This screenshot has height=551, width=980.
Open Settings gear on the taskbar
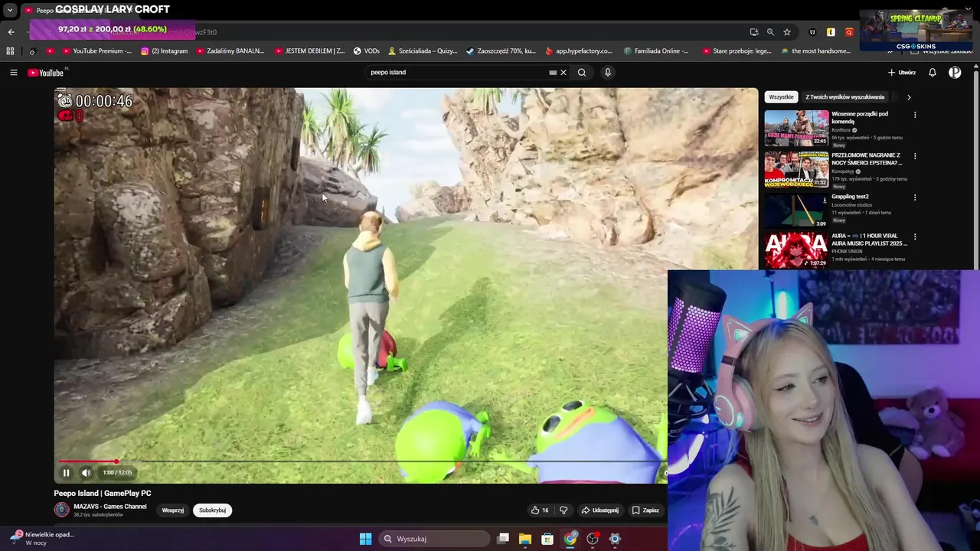coord(615,539)
